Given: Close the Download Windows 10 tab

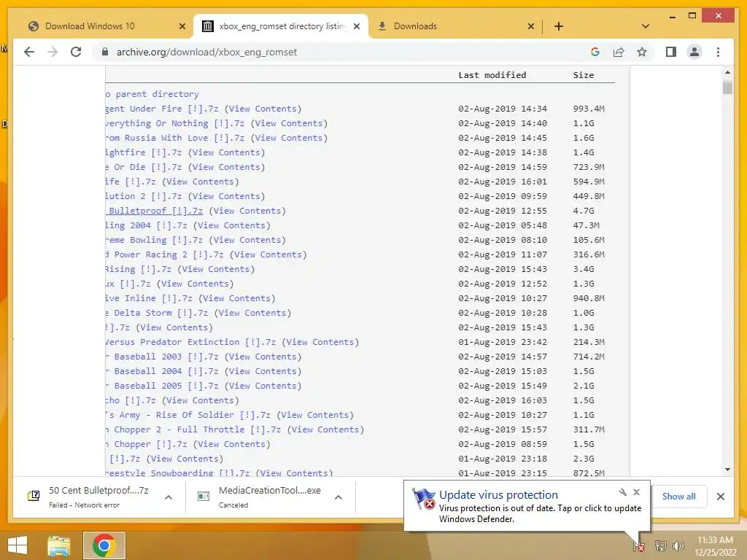Looking at the screenshot, I should pyautogui.click(x=182, y=26).
